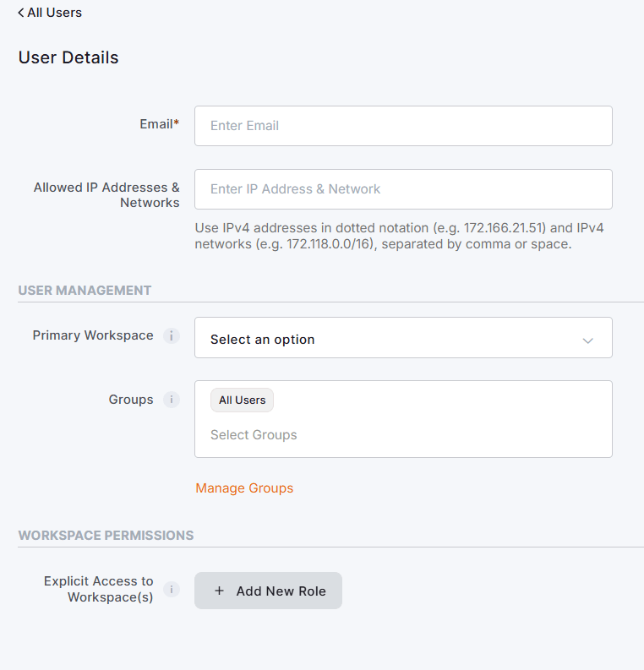This screenshot has height=670, width=644.
Task: Focus the IP Address & Network field
Action: pos(403,189)
